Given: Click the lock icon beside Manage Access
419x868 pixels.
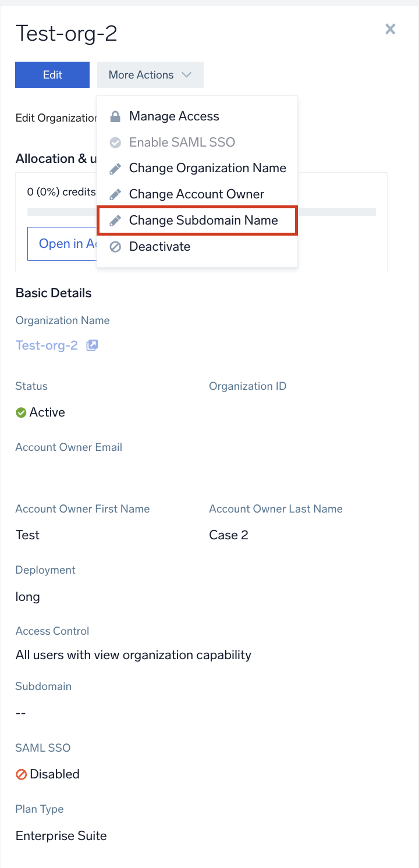Looking at the screenshot, I should point(115,116).
